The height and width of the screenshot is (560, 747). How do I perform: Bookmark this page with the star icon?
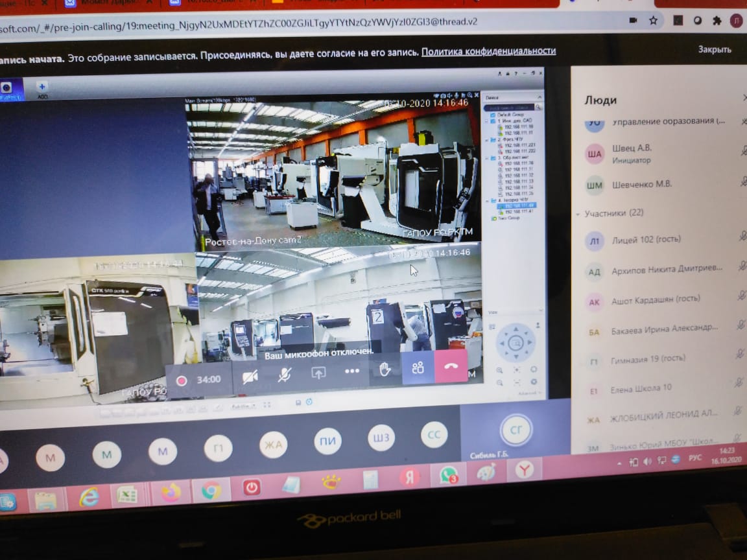click(x=653, y=21)
